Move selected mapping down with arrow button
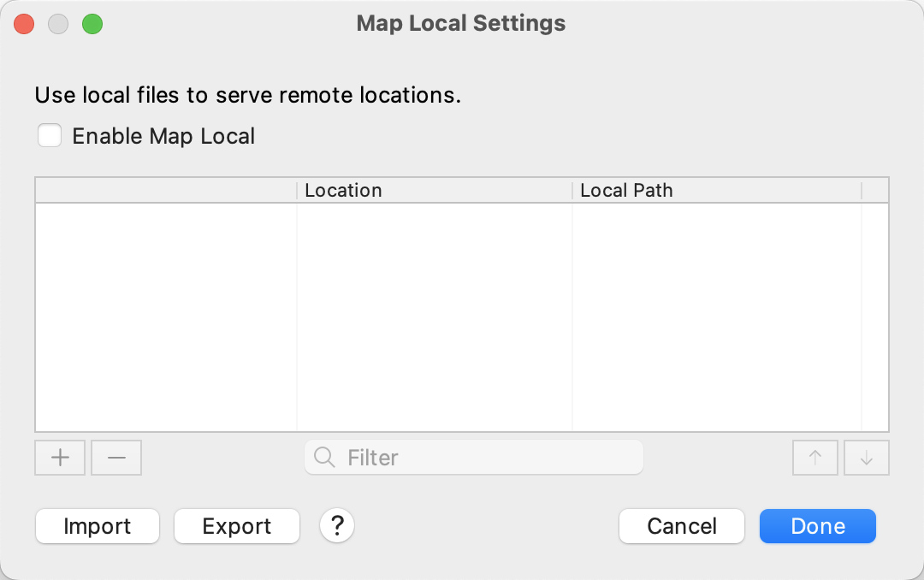Viewport: 924px width, 580px height. pos(867,458)
